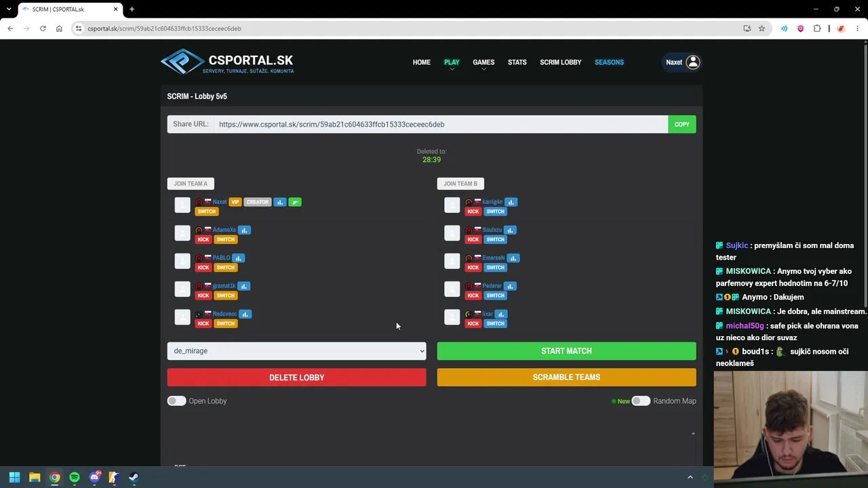Open the Chrome home page button

[59, 28]
